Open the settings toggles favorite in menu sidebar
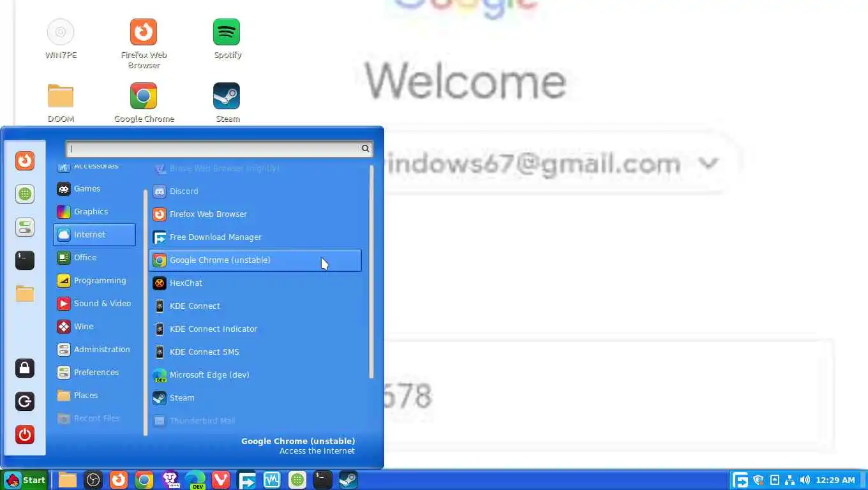This screenshot has width=868, height=490. click(25, 227)
